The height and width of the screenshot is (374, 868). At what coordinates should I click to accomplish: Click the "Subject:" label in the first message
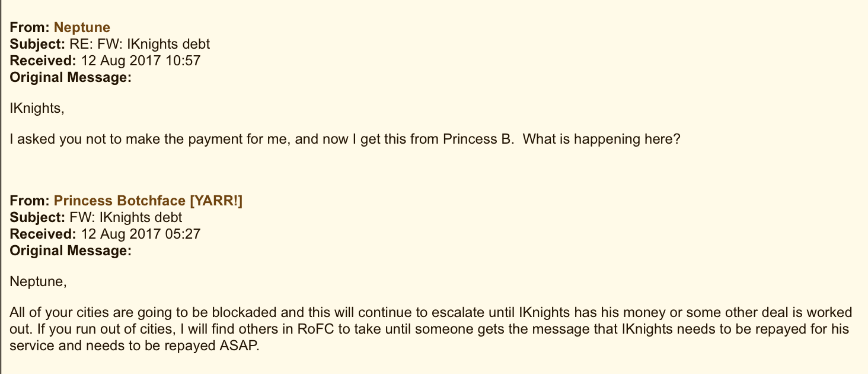point(37,44)
